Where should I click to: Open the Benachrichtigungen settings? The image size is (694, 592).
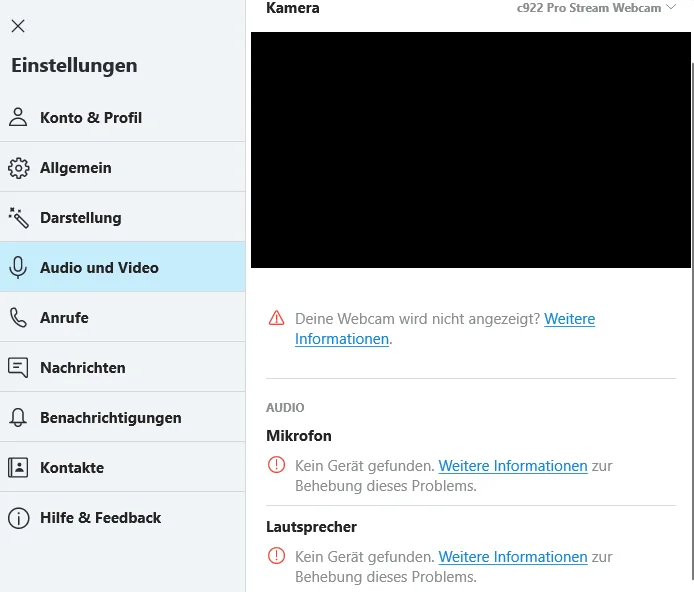click(x=123, y=417)
